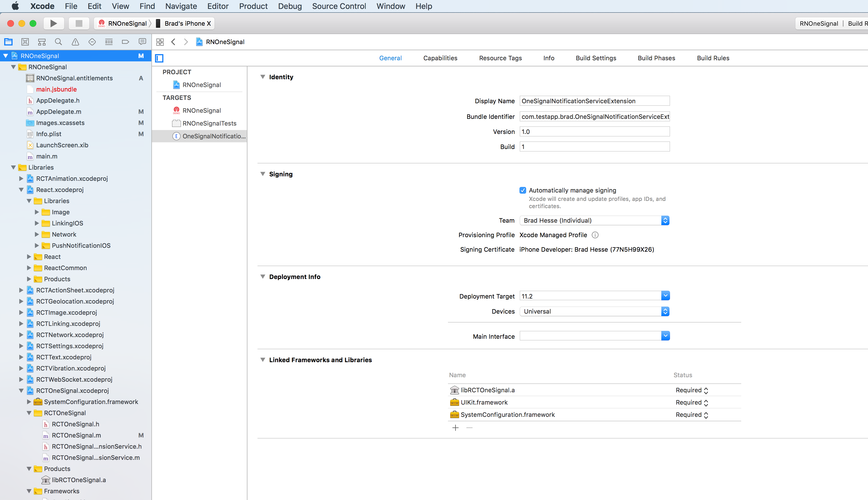Switch to the Build Rules tab

713,58
